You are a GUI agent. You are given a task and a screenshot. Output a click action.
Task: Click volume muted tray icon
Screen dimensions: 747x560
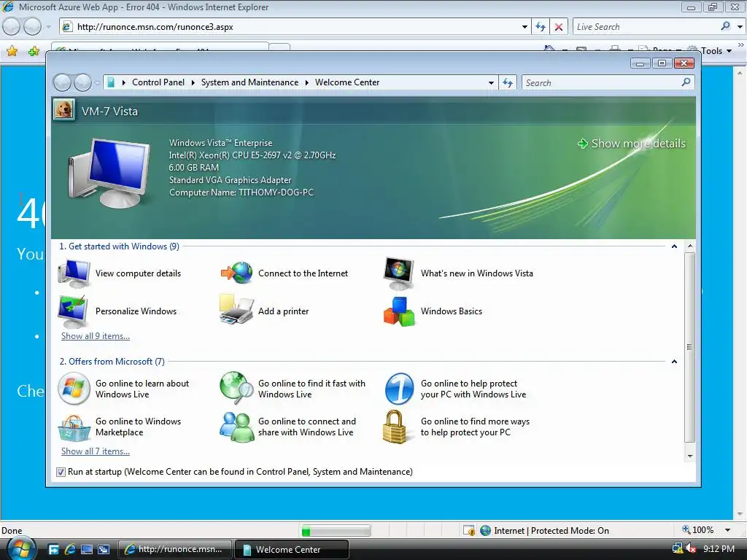691,549
